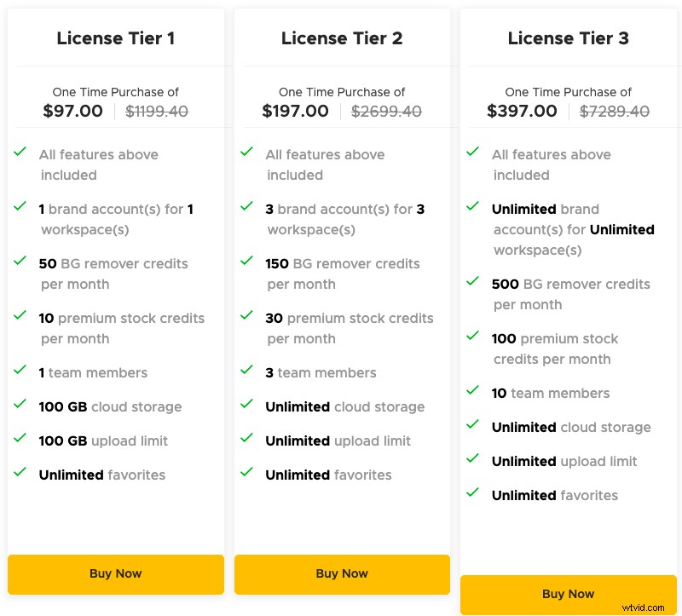Click the checkmark beside 'All features above included' in Tier 1
Viewport: 682px width, 616px height.
coord(20,153)
